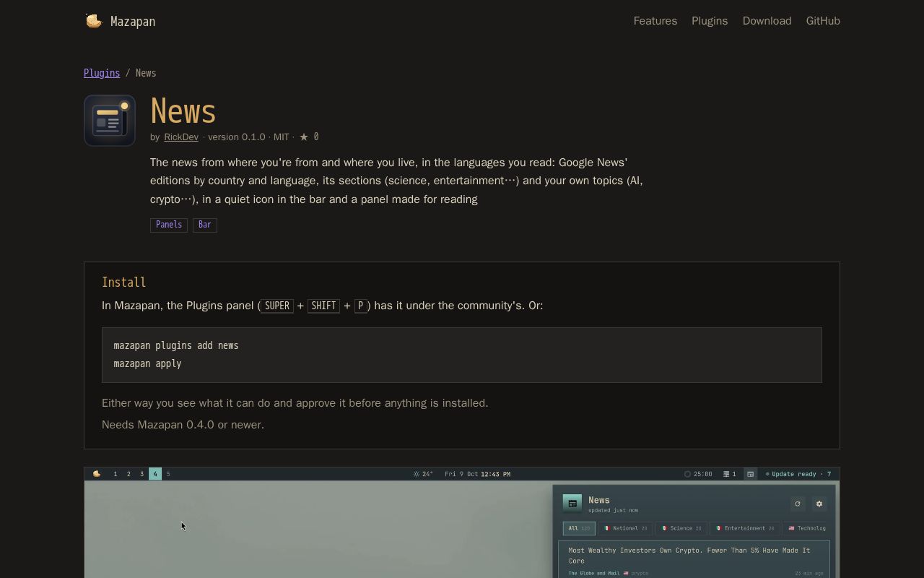Select the Entertainment tab in the News panel
This screenshot has height=578, width=924.
tap(744, 528)
